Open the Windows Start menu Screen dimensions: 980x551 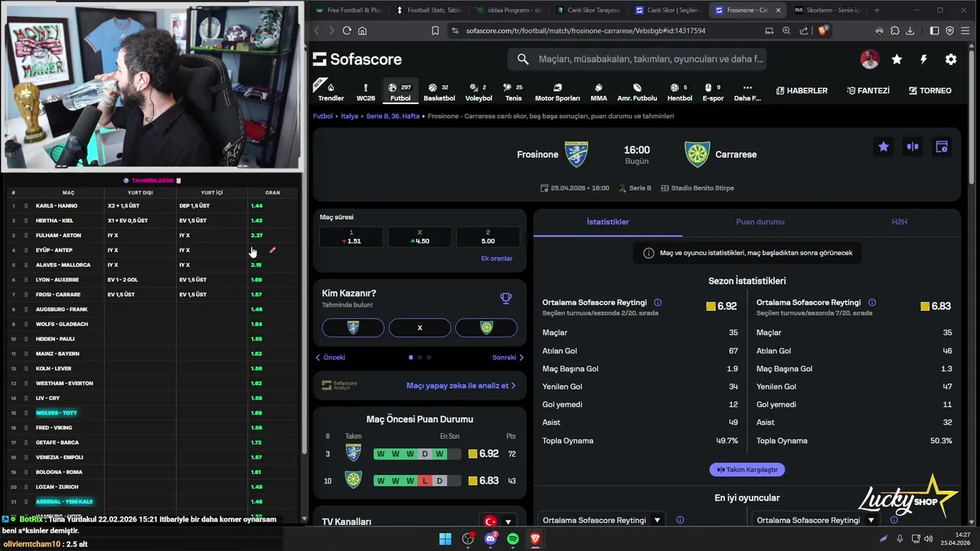coord(445,539)
